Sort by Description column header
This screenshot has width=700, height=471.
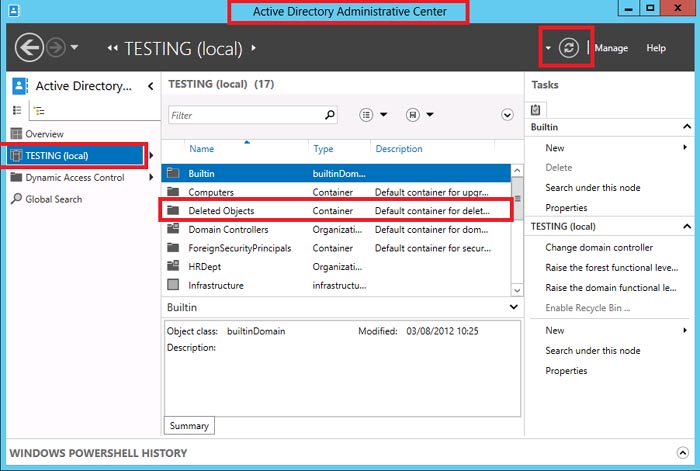pos(399,149)
